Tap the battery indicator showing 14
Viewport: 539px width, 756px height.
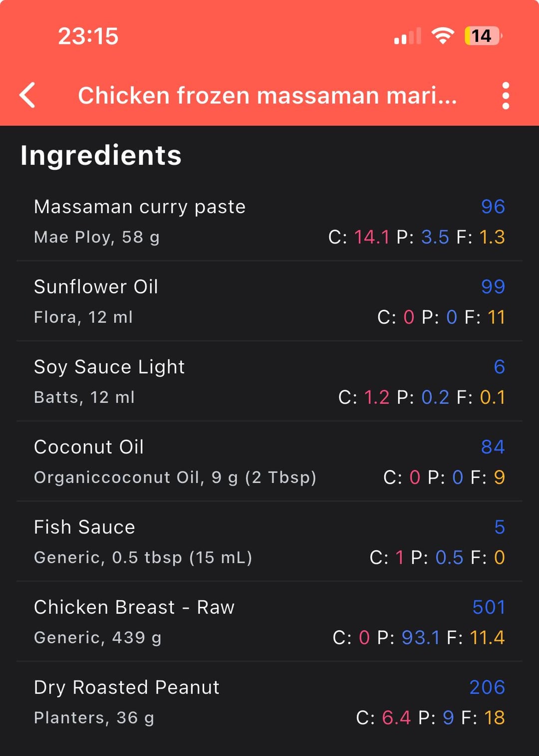click(x=483, y=36)
